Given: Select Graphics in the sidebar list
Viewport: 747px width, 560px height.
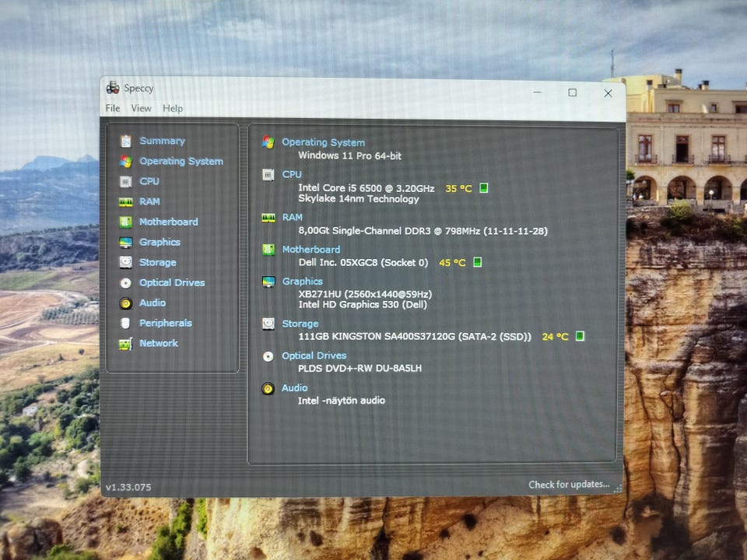Looking at the screenshot, I should 160,243.
